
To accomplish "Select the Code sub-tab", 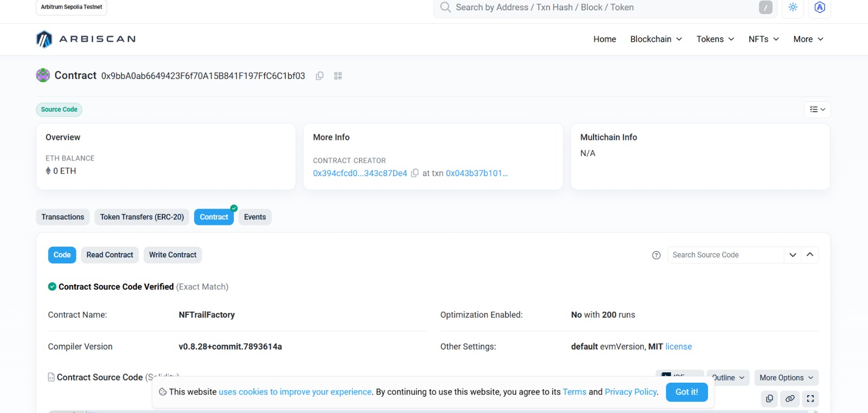I will coord(62,255).
